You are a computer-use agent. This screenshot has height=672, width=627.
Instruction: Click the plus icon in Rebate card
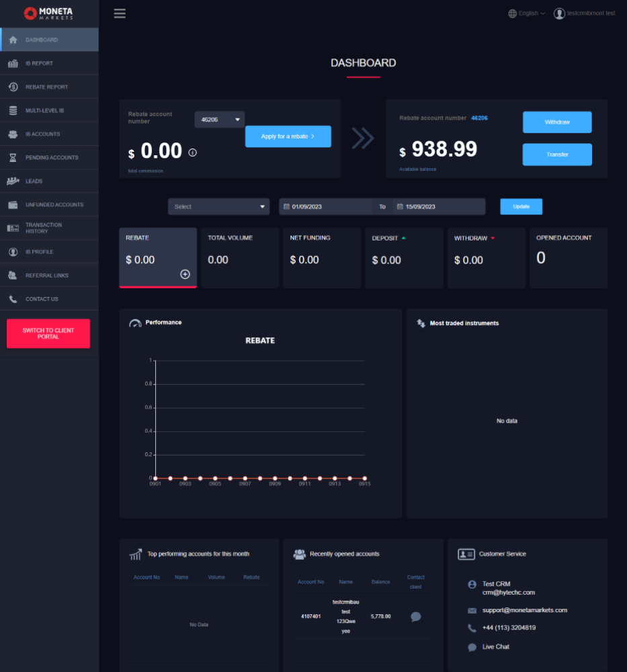click(185, 274)
